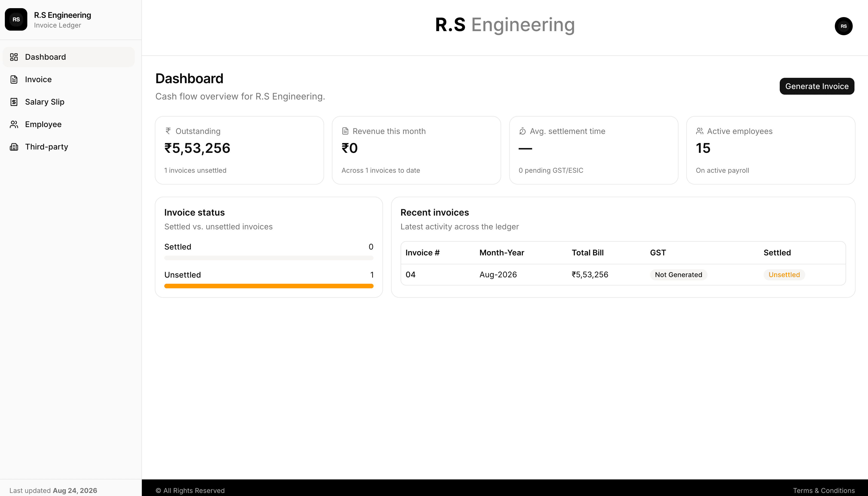Click the 15 Active employees count
The image size is (868, 496).
(x=703, y=148)
